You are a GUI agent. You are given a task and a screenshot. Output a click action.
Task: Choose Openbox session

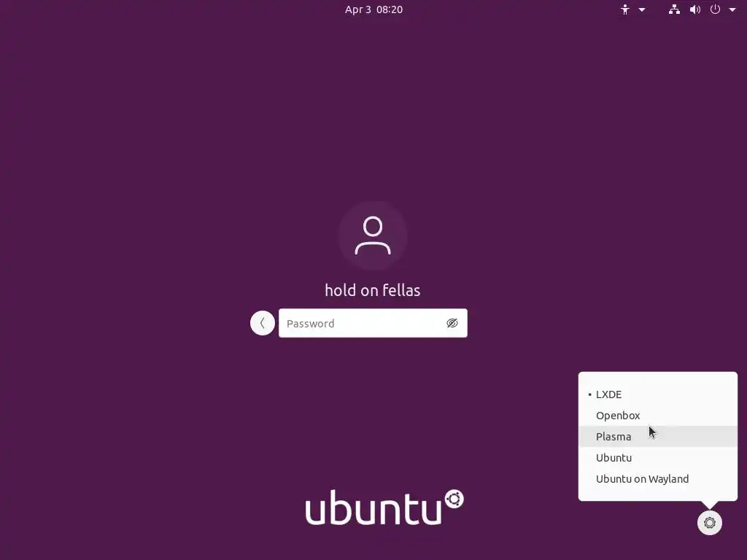point(657,415)
